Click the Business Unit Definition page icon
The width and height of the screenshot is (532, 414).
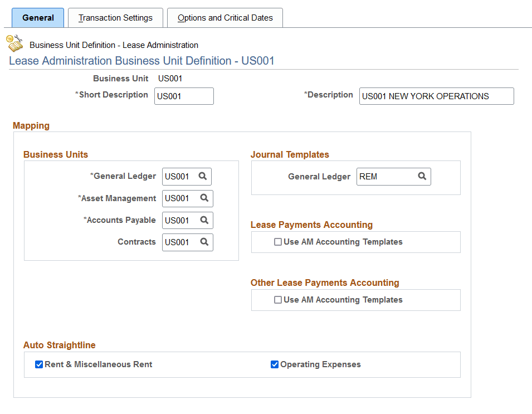[15, 42]
